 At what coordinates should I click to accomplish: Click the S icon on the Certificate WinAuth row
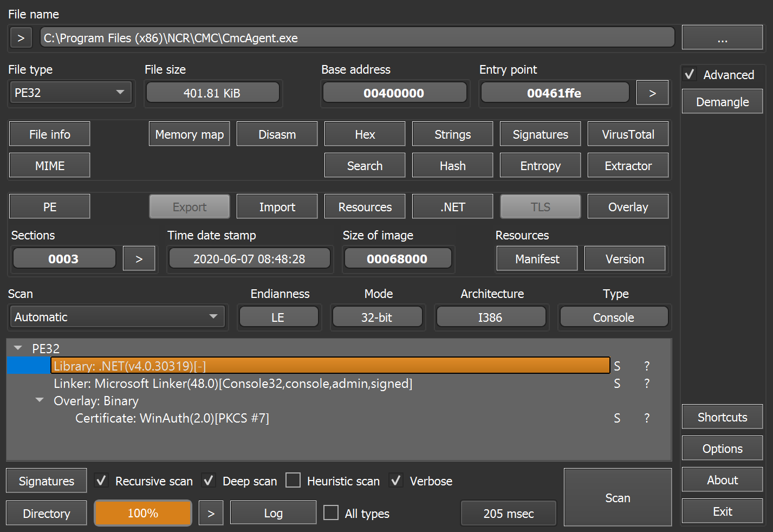[617, 418]
